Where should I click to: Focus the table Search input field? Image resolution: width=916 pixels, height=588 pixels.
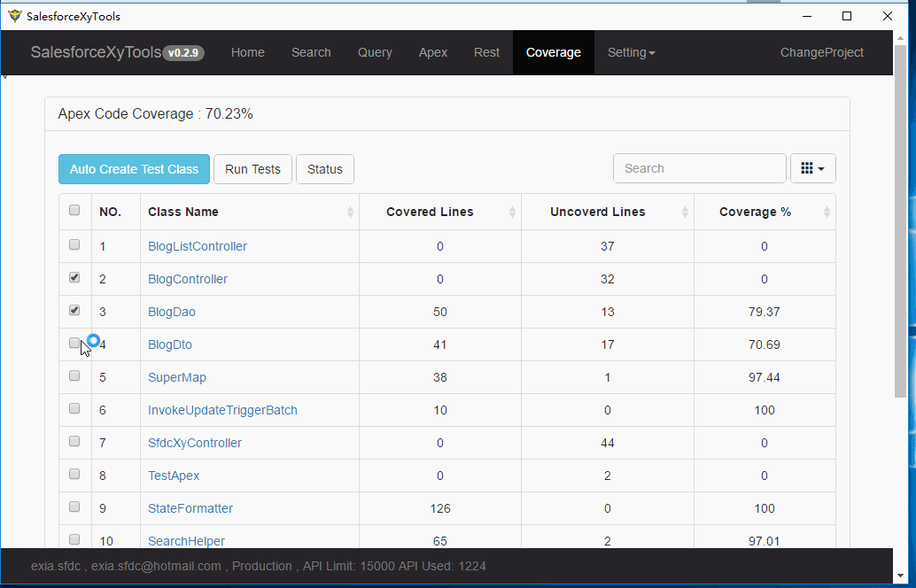click(x=699, y=168)
